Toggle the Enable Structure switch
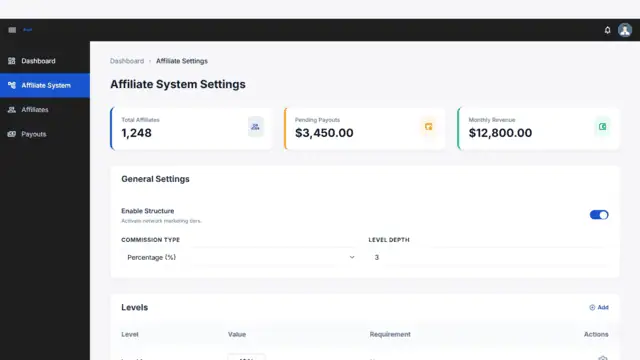The height and width of the screenshot is (360, 640). tap(599, 215)
